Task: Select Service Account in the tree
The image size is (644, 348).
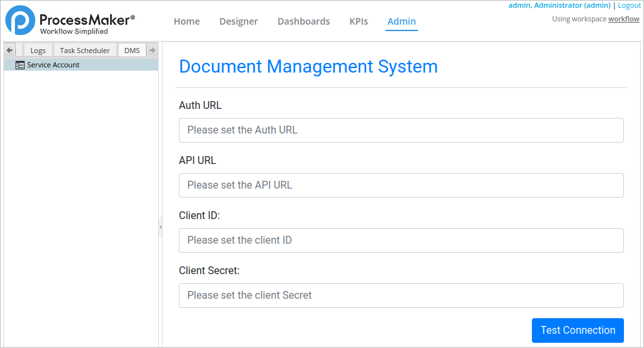Action: [x=53, y=65]
